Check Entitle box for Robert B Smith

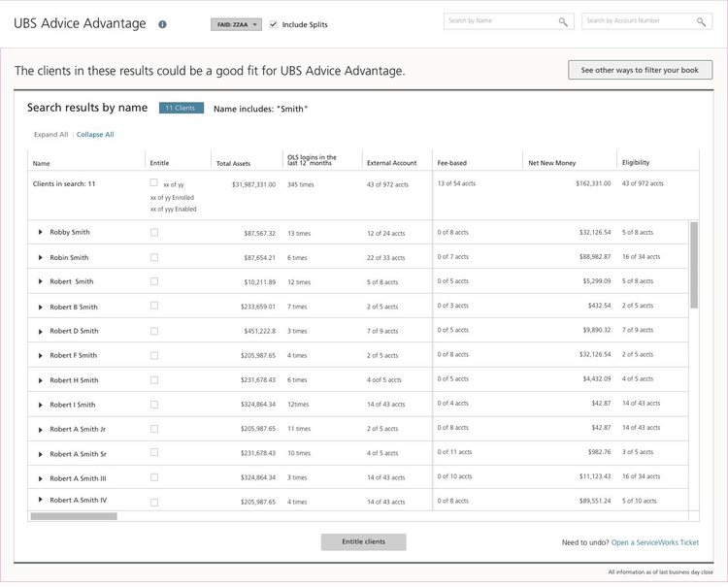click(154, 306)
